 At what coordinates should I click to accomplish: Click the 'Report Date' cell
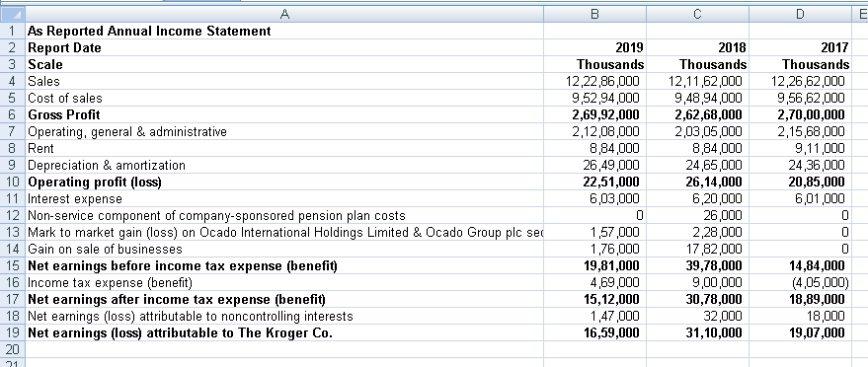(x=284, y=47)
